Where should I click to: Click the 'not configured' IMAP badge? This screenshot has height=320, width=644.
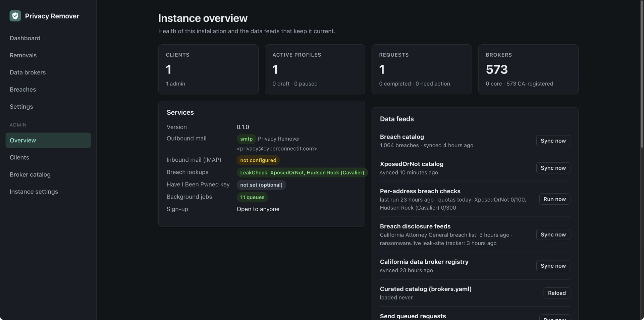point(258,160)
